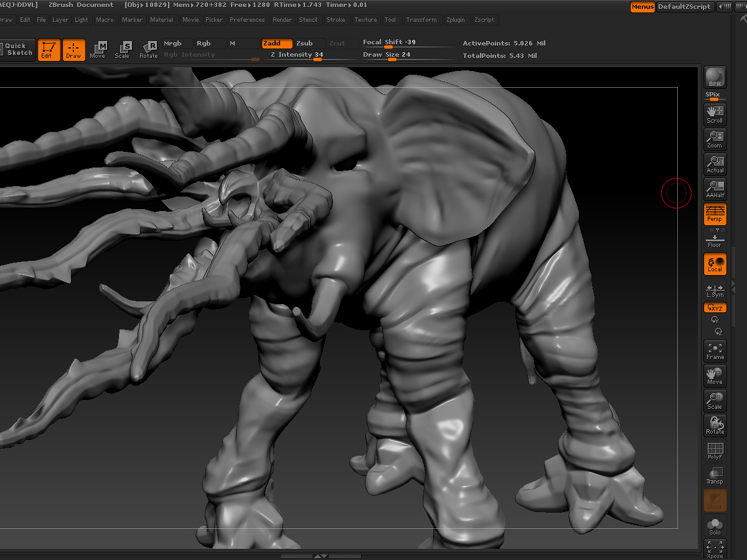The image size is (747, 560).
Task: Open the File menu
Action: [41, 20]
